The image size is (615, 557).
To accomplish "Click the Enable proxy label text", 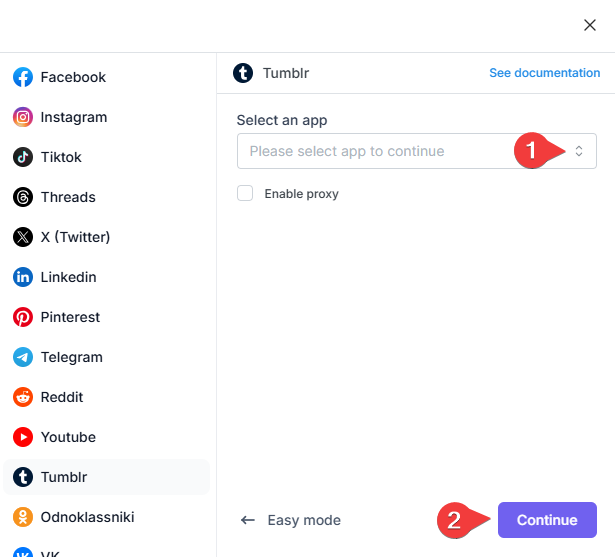I will coord(301,194).
